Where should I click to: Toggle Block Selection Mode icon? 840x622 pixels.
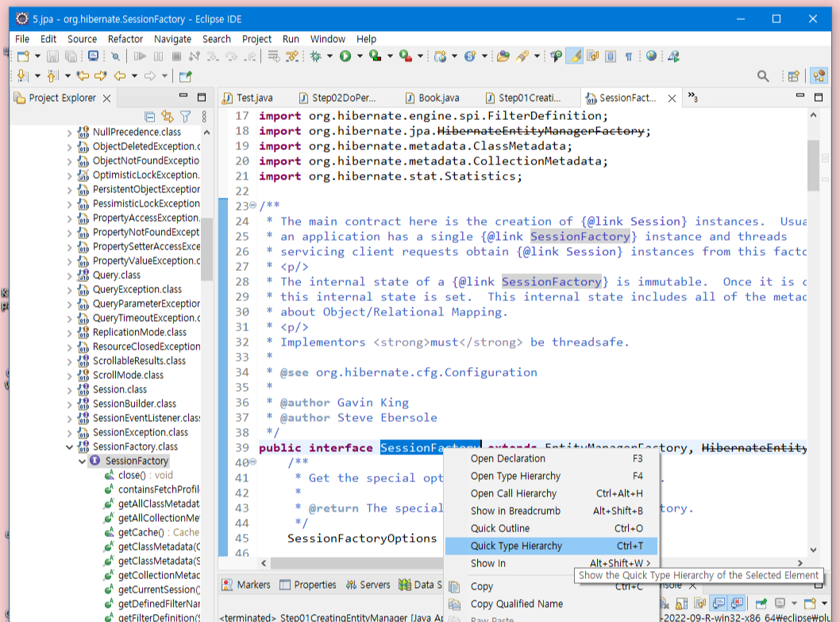point(611,56)
